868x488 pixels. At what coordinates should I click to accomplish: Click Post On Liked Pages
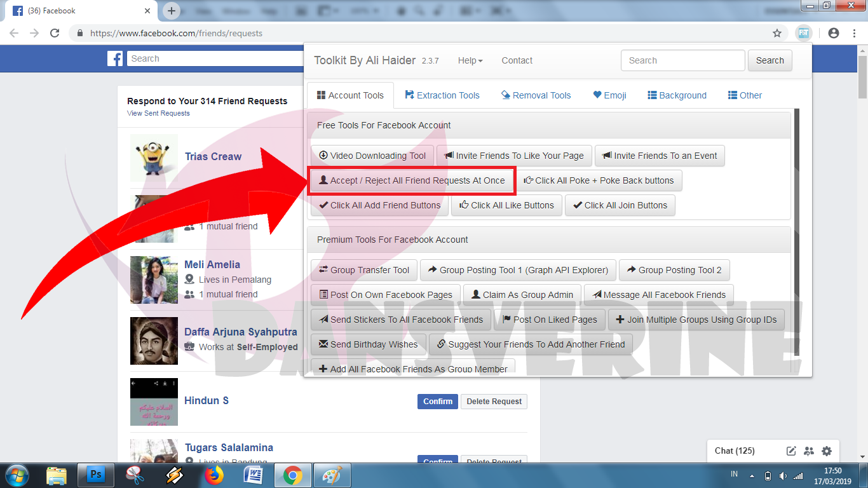550,320
